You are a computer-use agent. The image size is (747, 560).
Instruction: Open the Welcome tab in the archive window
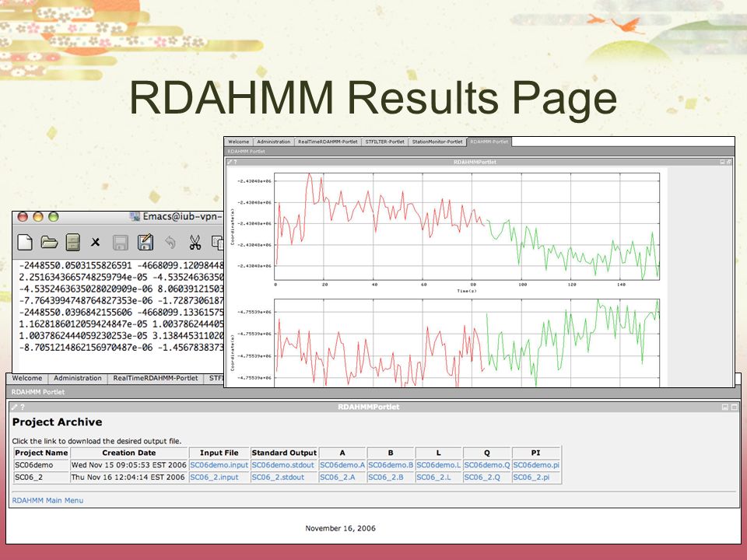tap(27, 378)
